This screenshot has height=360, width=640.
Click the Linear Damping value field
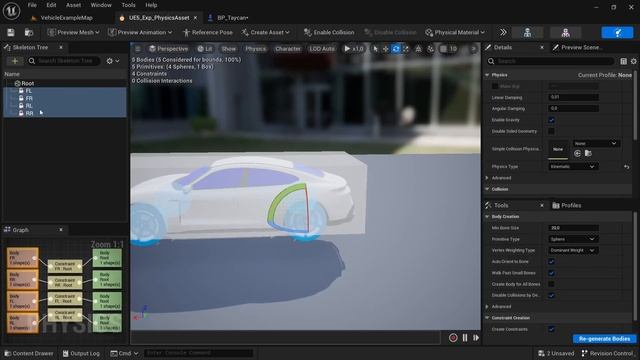tap(573, 98)
